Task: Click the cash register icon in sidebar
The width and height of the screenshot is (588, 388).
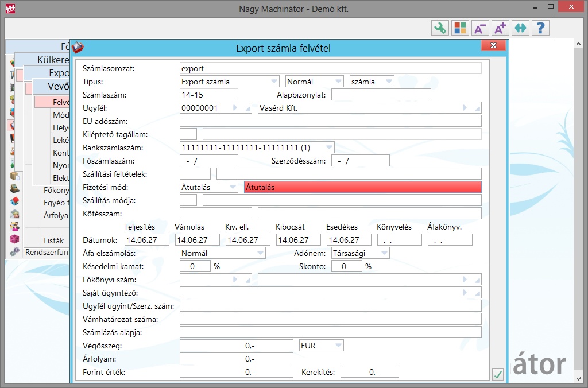Action: (x=14, y=188)
